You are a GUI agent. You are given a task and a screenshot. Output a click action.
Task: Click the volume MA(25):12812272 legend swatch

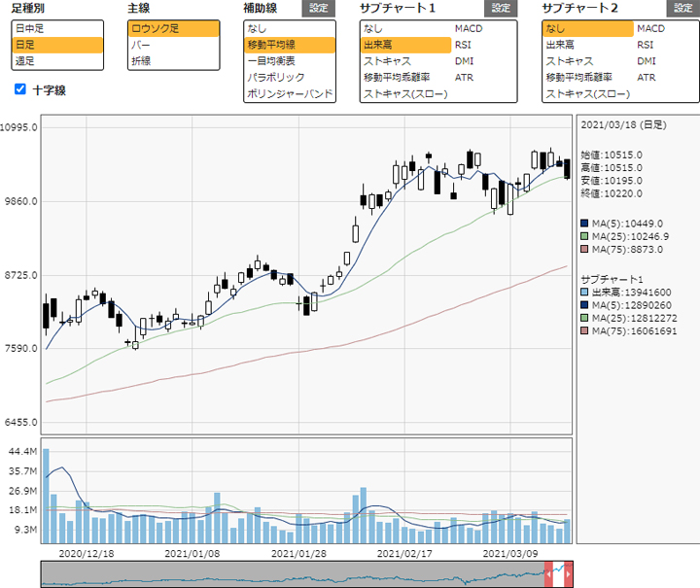pos(584,318)
